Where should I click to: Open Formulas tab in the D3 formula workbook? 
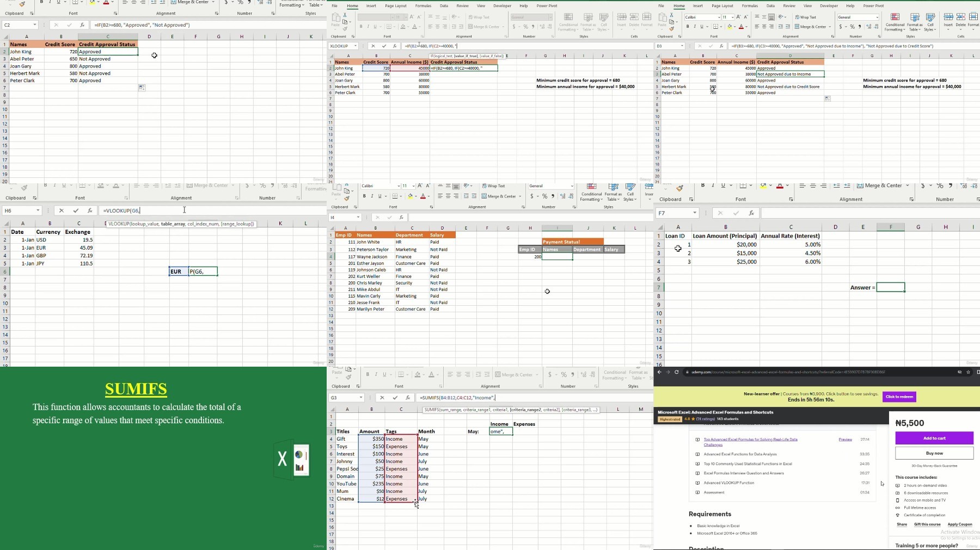click(750, 6)
